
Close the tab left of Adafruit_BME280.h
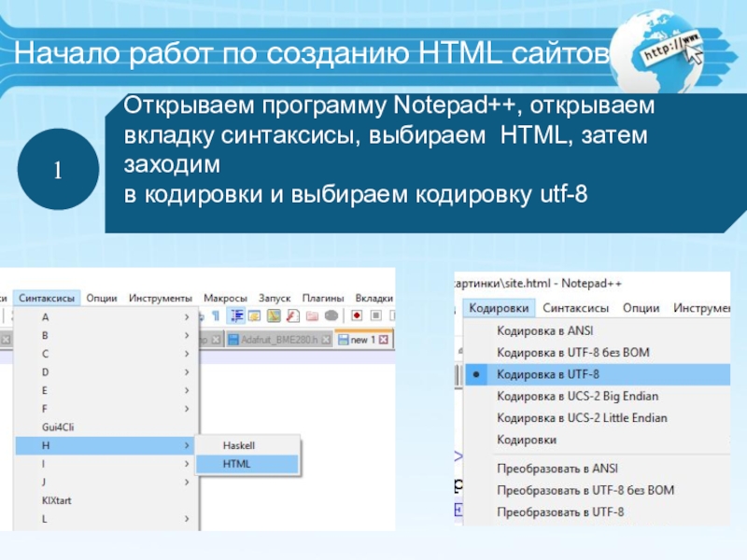pos(216,340)
